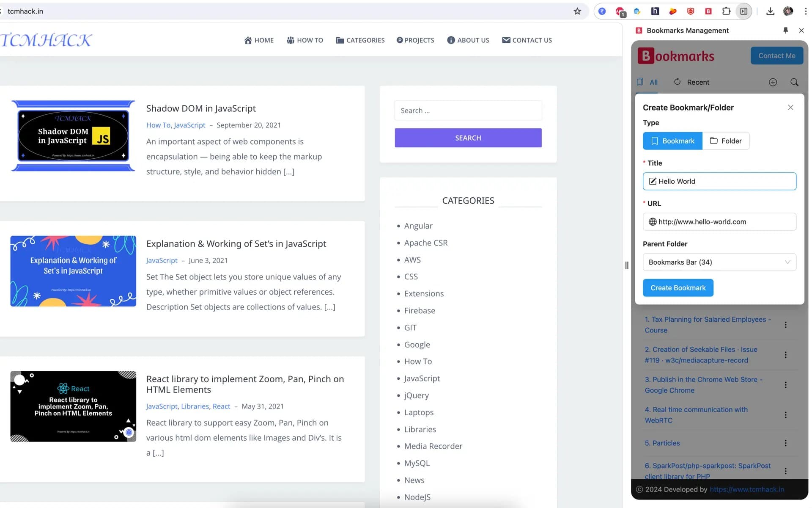Click the purple SEARCH button
The image size is (812, 508).
[468, 138]
